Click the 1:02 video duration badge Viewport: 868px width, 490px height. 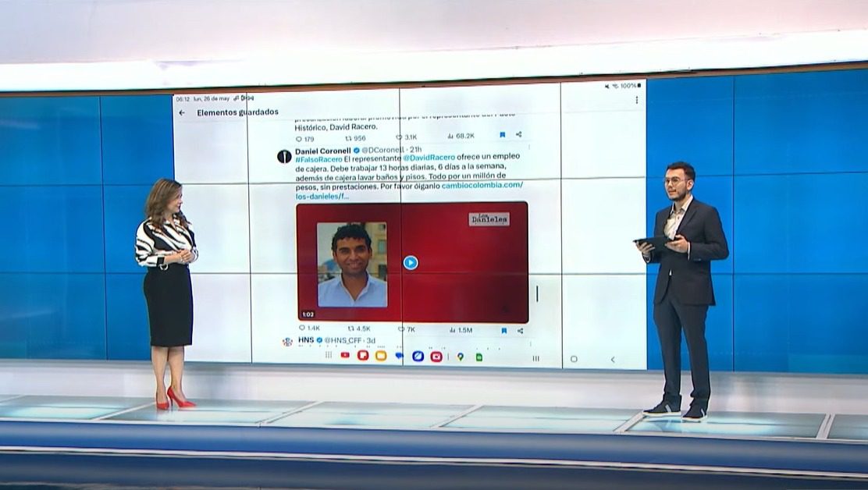point(308,314)
